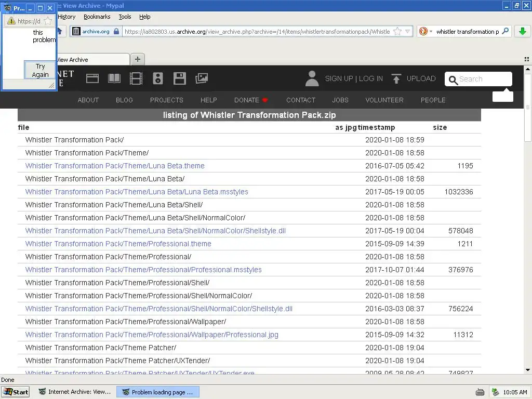Click the 10:05 AM clock
The height and width of the screenshot is (399, 532).
click(515, 392)
